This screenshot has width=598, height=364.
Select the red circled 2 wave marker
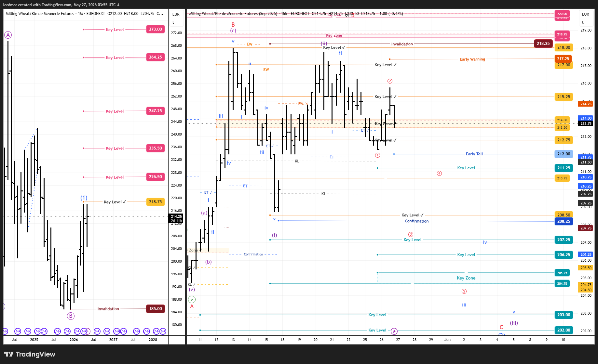point(390,81)
